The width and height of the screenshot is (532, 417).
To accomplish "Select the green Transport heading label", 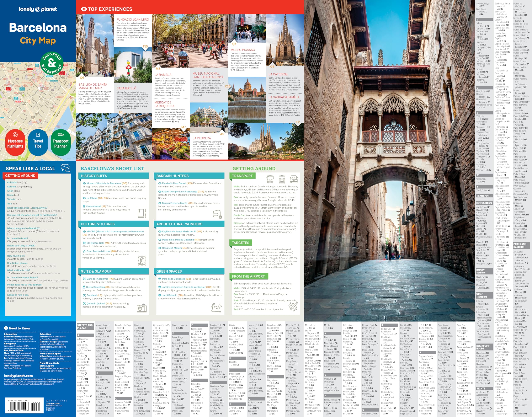I will click(242, 176).
